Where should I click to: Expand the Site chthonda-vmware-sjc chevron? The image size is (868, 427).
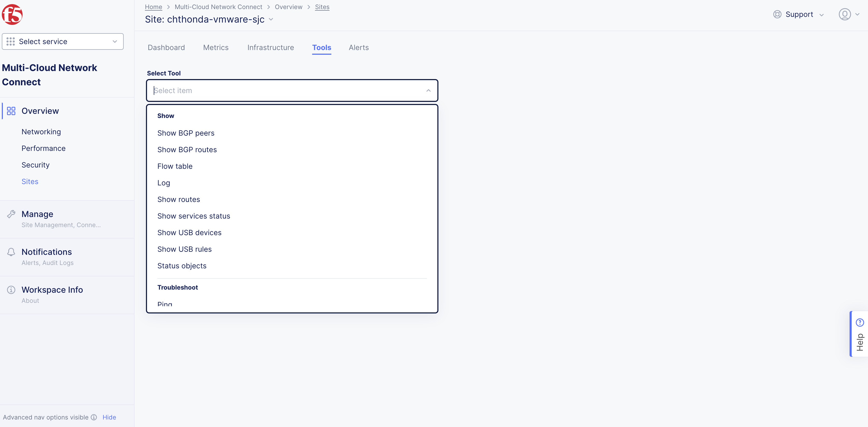point(271,19)
